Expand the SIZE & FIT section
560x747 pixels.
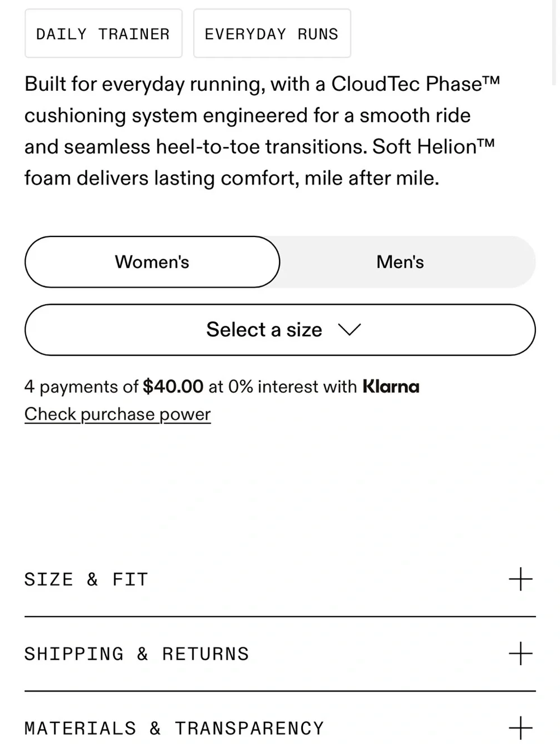(280, 579)
